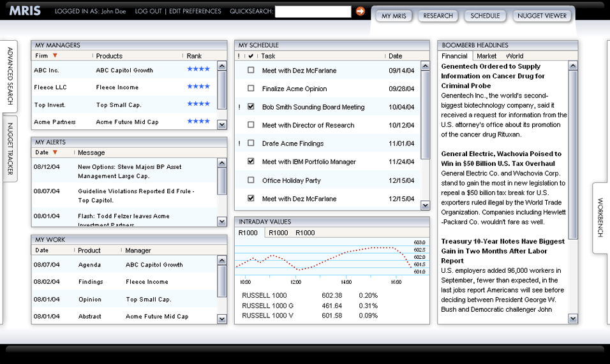Select the Financial headlines tab
This screenshot has height=364, width=610.
454,56
